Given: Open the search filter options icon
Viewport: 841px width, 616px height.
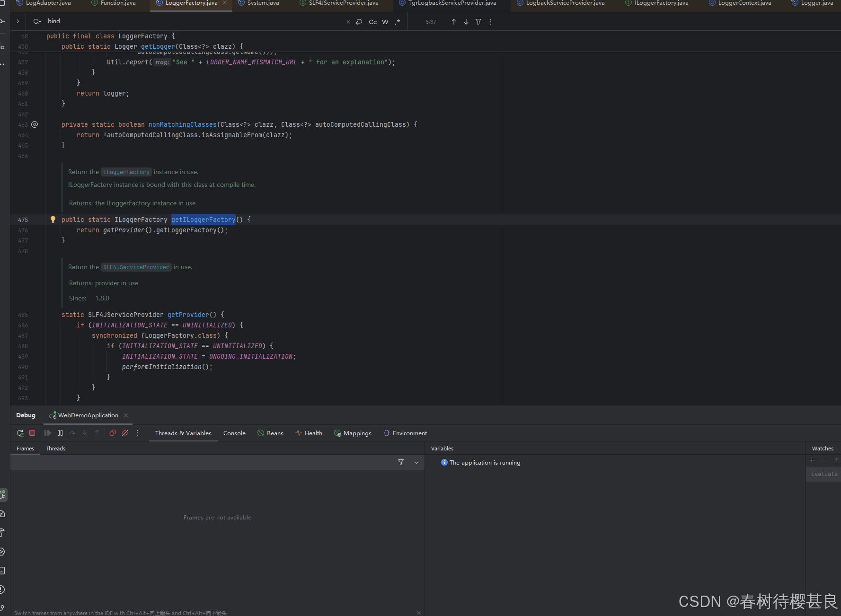Looking at the screenshot, I should point(478,22).
